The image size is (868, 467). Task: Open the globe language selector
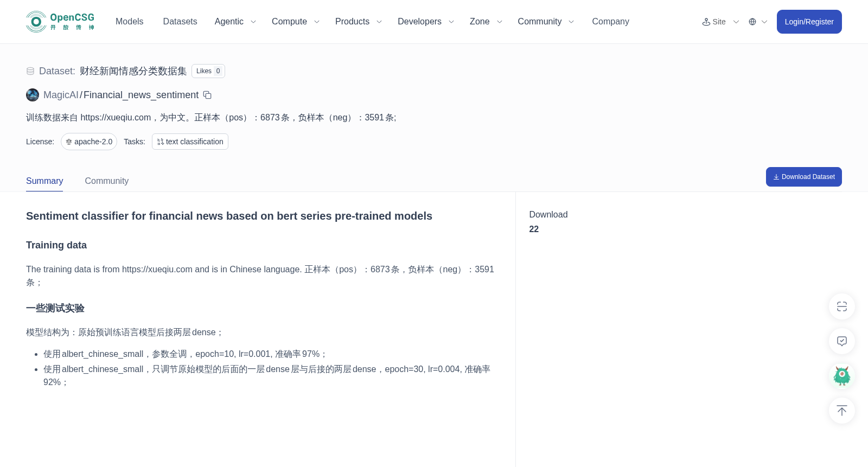pos(758,22)
